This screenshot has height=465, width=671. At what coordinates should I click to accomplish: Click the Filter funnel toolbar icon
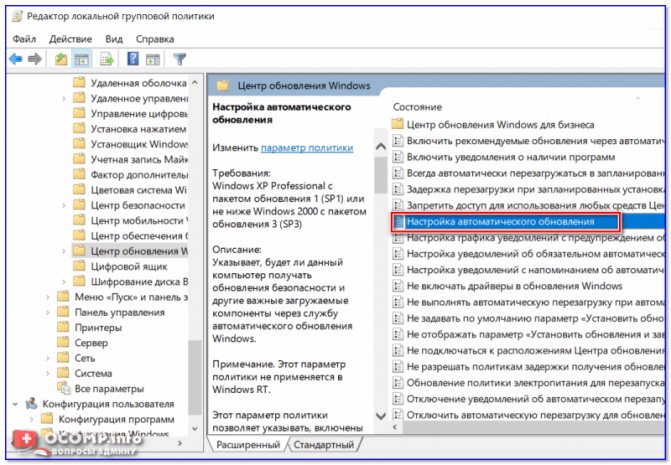[x=179, y=59]
